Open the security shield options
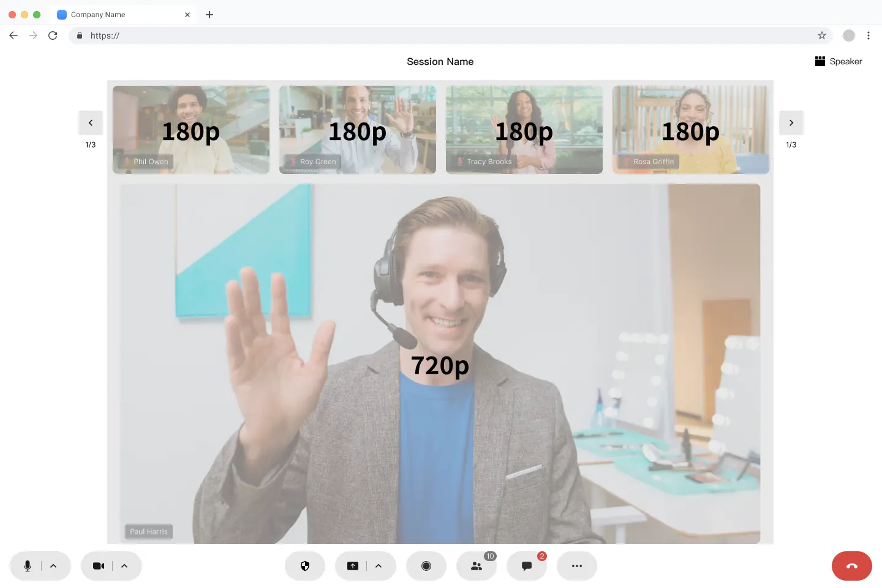The height and width of the screenshot is (588, 882). (305, 565)
